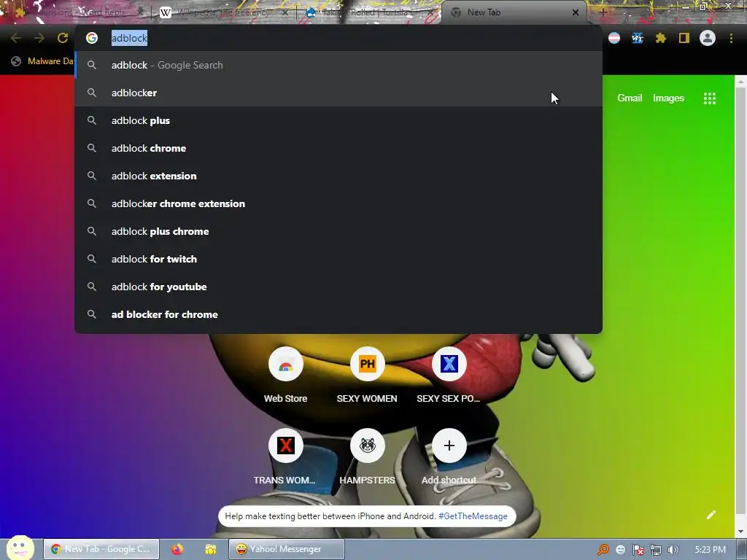Select the 'adblock for twitch' suggestion
Viewport: 747px width, 560px height.
(338, 259)
